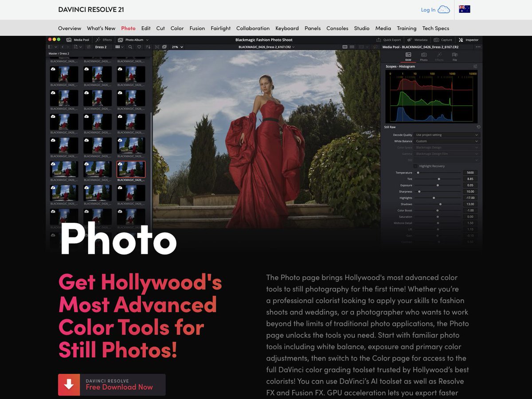Open the White Balance dropdown
The height and width of the screenshot is (399, 532).
[447, 141]
